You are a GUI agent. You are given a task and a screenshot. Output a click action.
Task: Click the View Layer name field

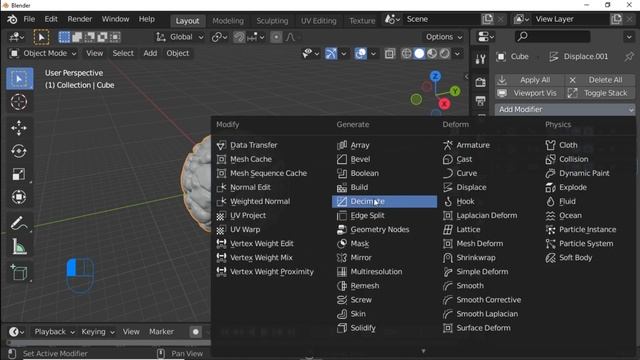click(x=571, y=19)
